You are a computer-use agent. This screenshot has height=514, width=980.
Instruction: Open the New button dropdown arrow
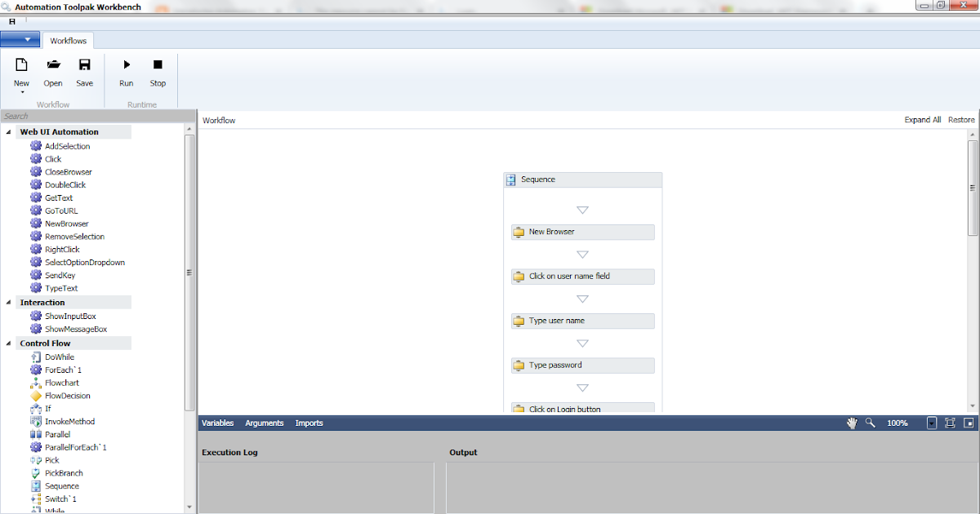pyautogui.click(x=20, y=91)
